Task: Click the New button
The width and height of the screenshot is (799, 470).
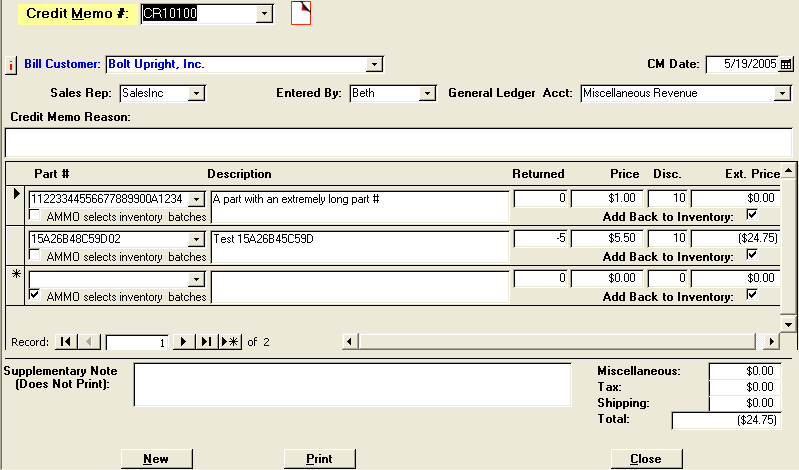Action: 155,459
